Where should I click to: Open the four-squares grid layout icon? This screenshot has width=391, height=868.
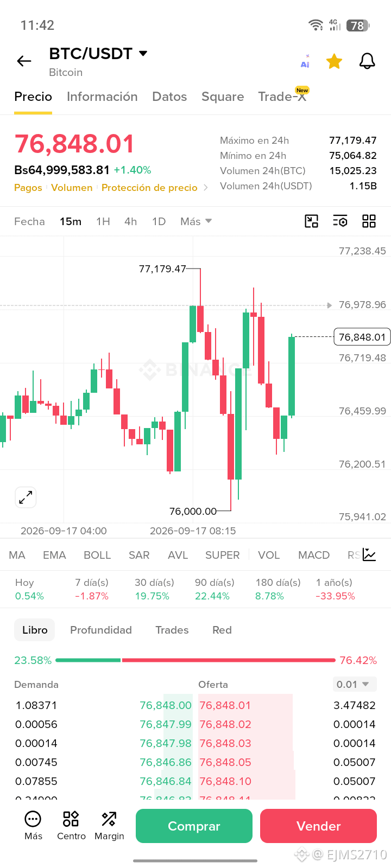click(x=369, y=221)
